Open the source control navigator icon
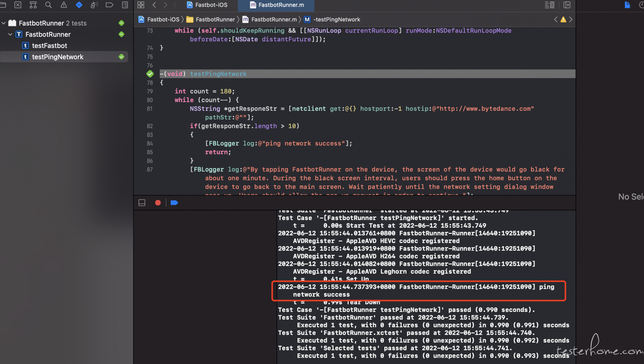 tap(18, 5)
